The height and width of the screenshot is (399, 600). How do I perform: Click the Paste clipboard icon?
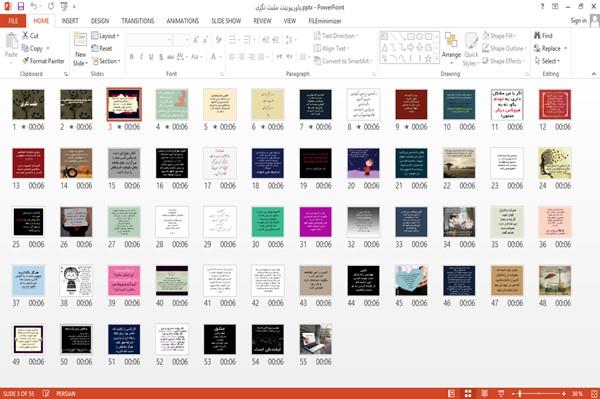[x=11, y=41]
